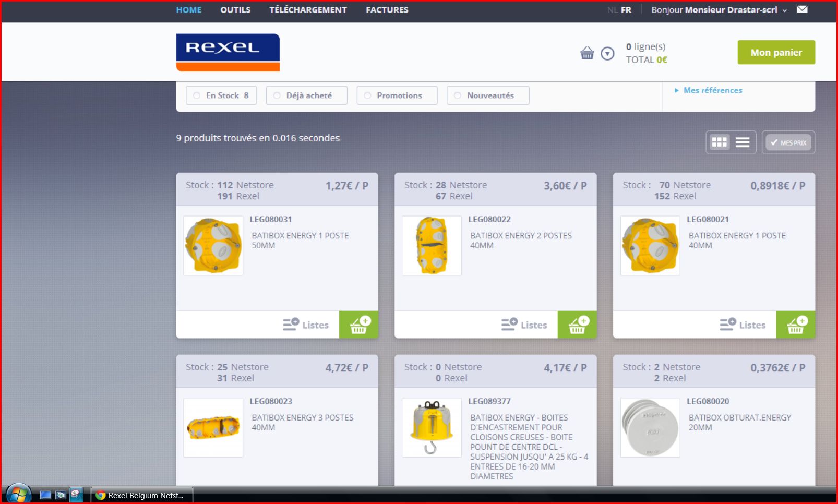Expand the cart summary dropdown arrow
The height and width of the screenshot is (504, 838).
607,53
